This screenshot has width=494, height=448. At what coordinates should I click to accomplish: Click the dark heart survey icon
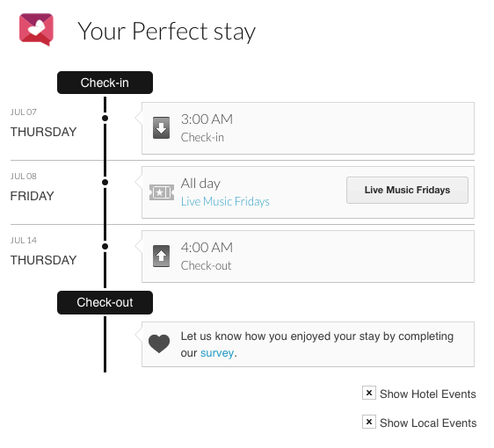click(159, 343)
